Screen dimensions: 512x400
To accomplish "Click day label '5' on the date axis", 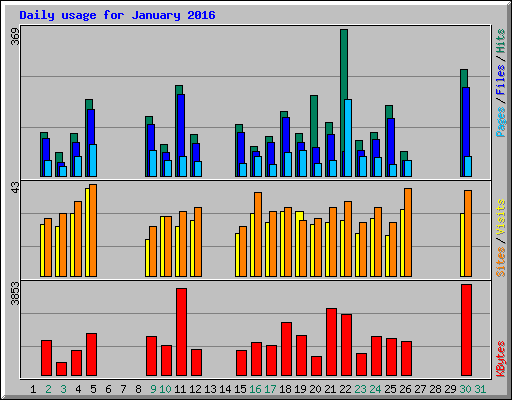I will click(93, 389).
